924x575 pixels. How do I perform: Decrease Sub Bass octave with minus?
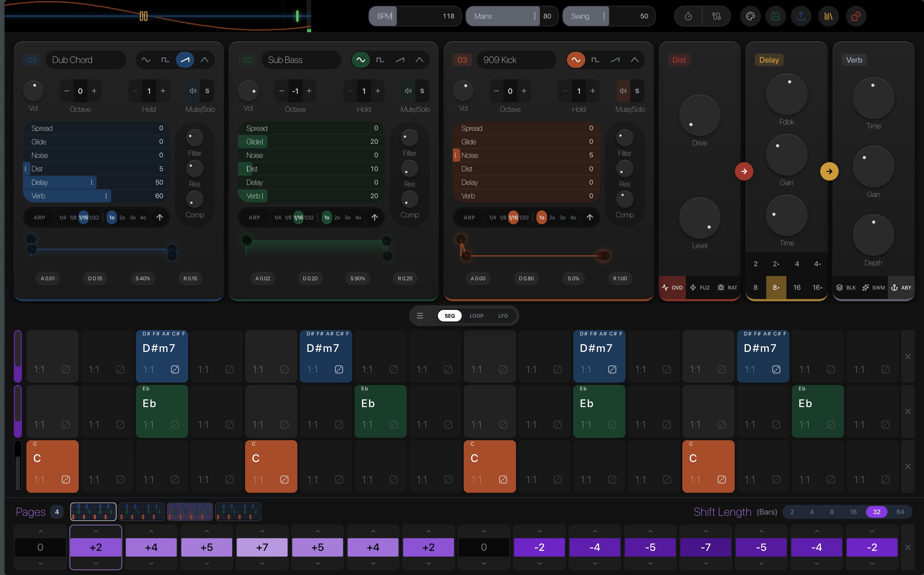pos(282,91)
